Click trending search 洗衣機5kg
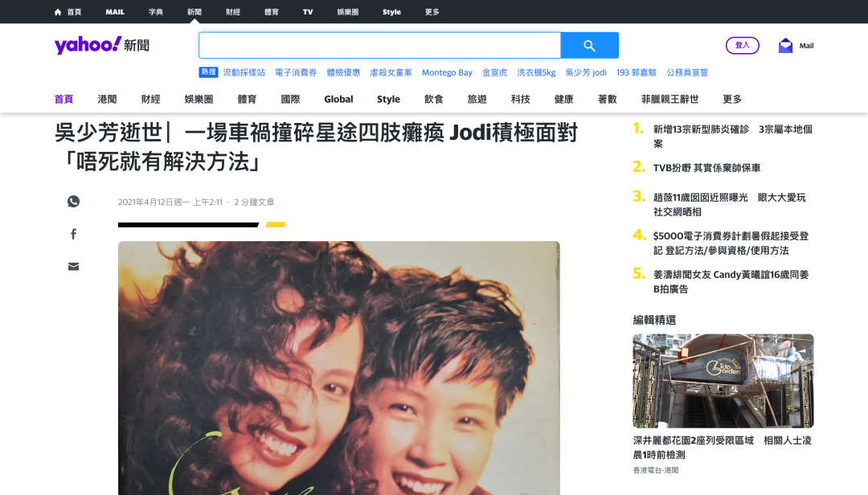The image size is (868, 495). [x=536, y=72]
